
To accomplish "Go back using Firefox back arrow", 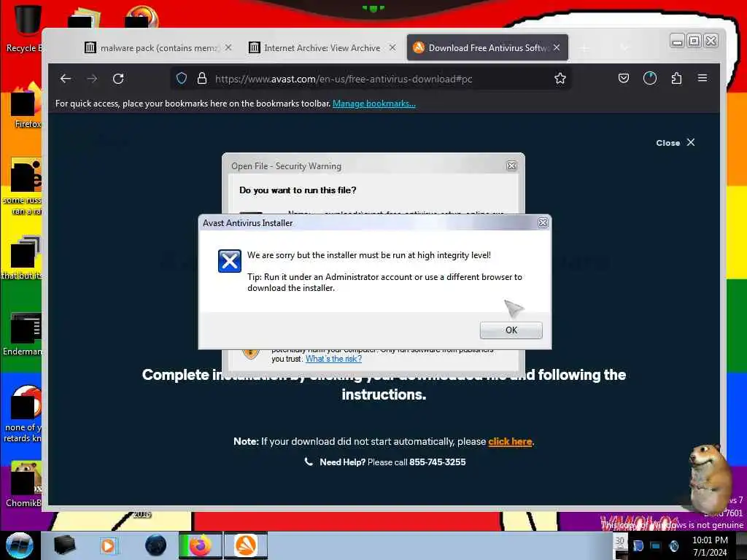I will click(66, 79).
